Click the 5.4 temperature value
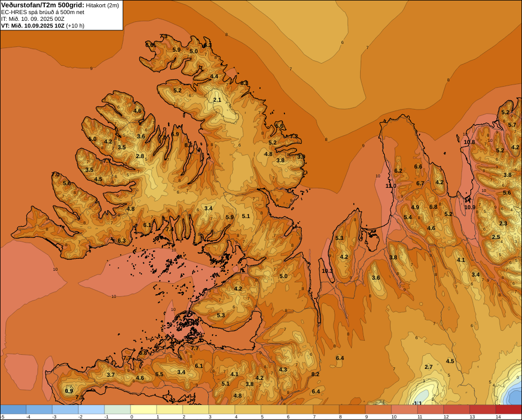The image size is (522, 420). tap(408, 217)
